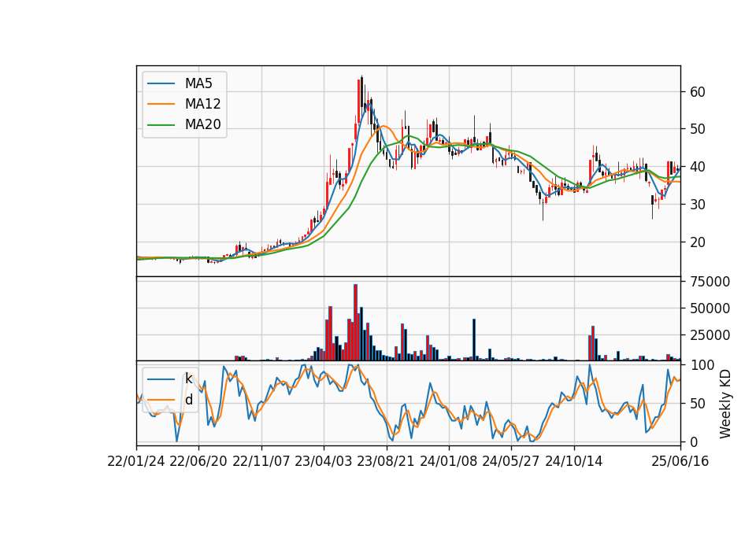Click the volume axis value 50000
This screenshot has height=543, width=756.
coord(710,308)
